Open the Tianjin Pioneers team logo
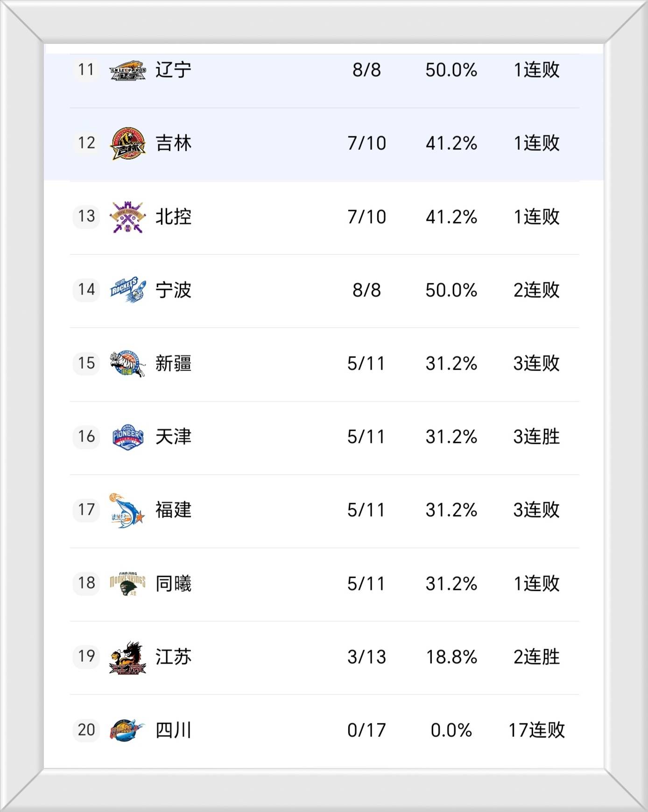Screen dimensions: 648x812 point(127,437)
